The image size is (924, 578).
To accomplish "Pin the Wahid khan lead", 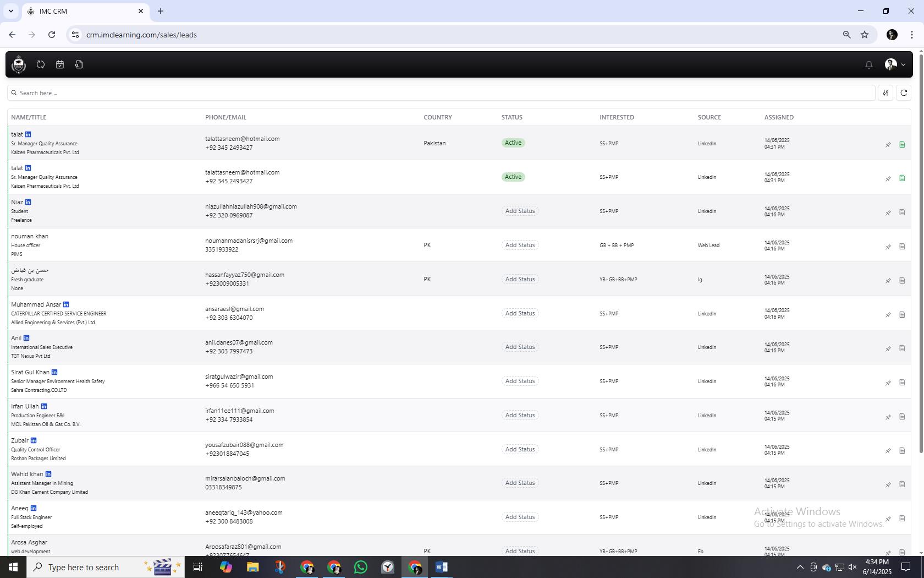I will tap(888, 484).
